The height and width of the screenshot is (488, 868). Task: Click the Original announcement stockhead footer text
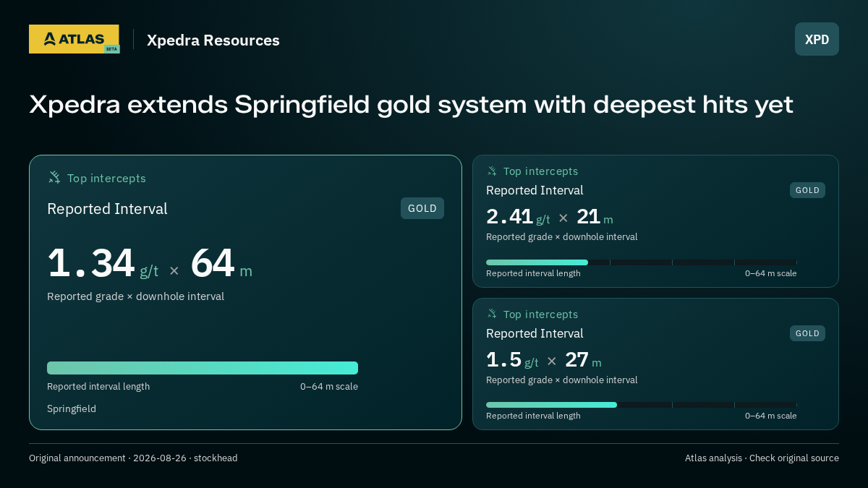(x=133, y=458)
